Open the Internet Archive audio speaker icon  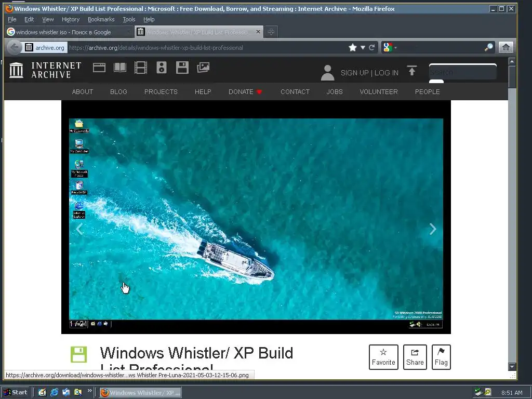162,68
